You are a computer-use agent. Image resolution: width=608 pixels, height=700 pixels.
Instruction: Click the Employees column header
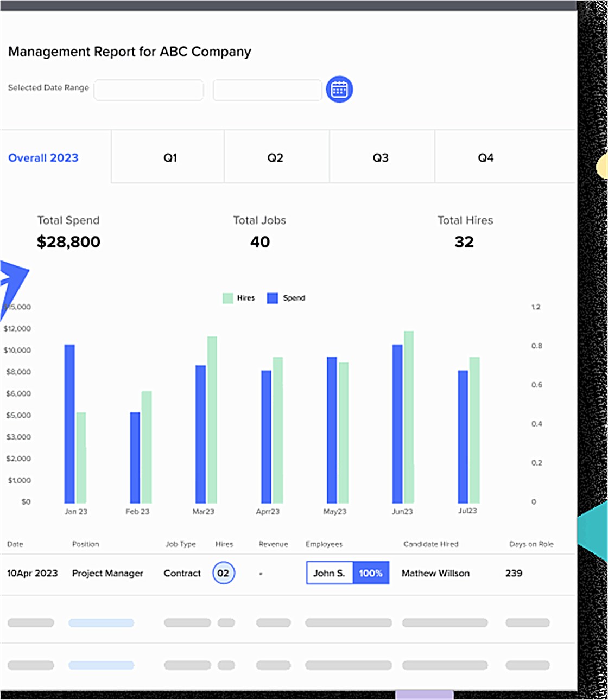(x=324, y=544)
